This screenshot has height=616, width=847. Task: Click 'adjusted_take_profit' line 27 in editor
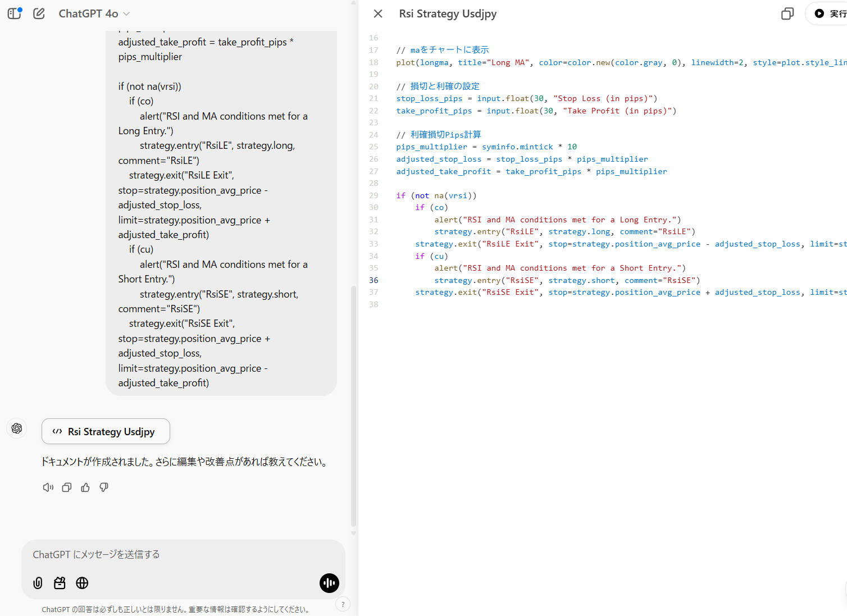coord(531,171)
